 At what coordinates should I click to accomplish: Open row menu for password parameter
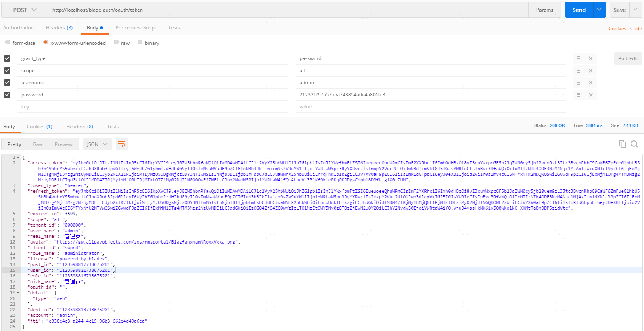(x=579, y=95)
